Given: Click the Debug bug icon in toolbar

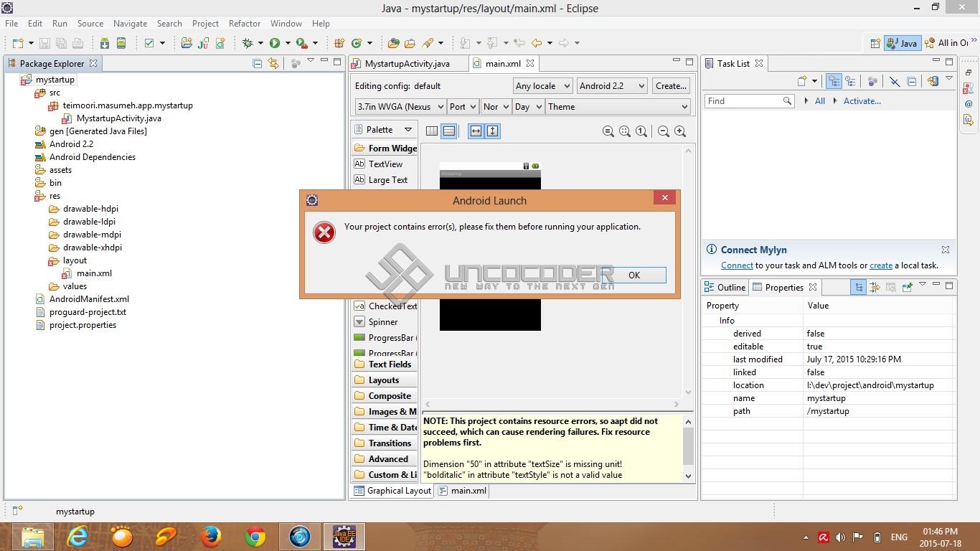Looking at the screenshot, I should pyautogui.click(x=248, y=43).
